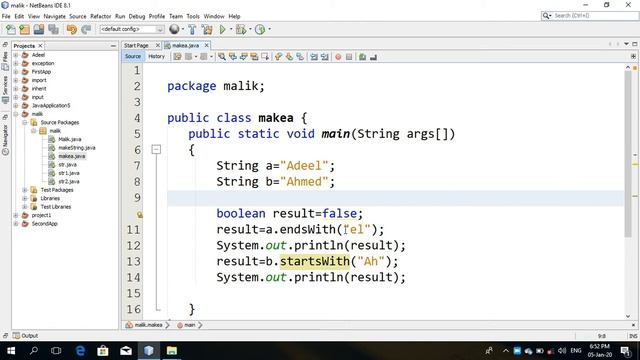The width and height of the screenshot is (640, 360).
Task: Switch to History view
Action: (156, 56)
